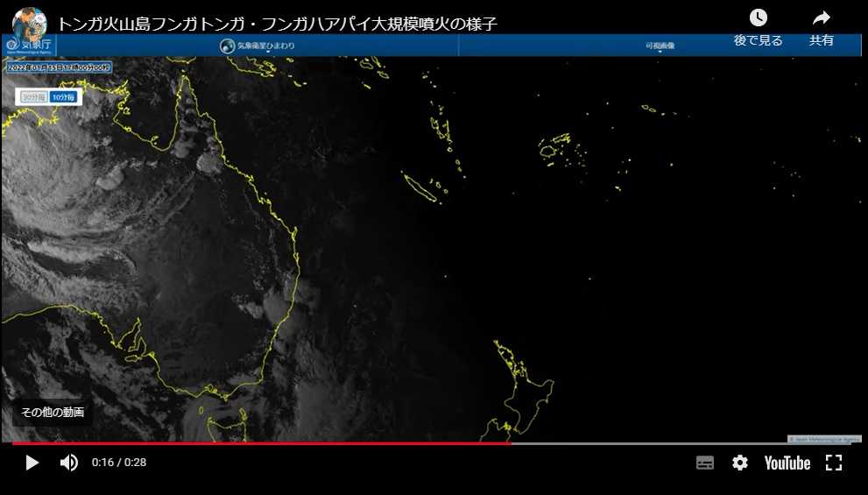Toggle subtitles with the captions icon
868x495 pixels.
tap(705, 463)
